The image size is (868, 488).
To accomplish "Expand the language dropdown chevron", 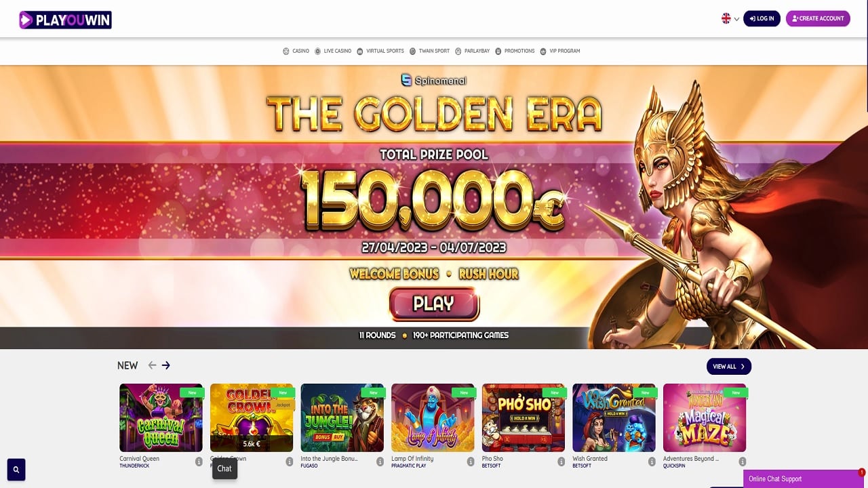I will (736, 19).
